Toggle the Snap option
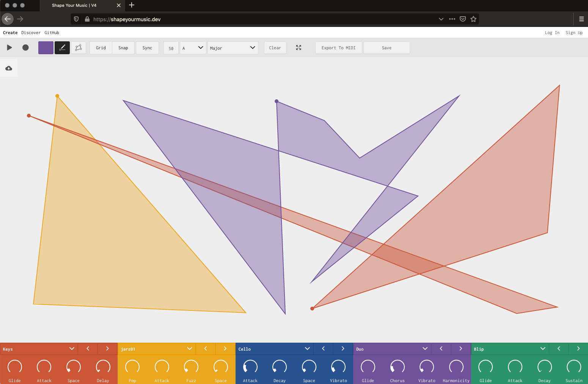This screenshot has width=588, height=384. [123, 48]
